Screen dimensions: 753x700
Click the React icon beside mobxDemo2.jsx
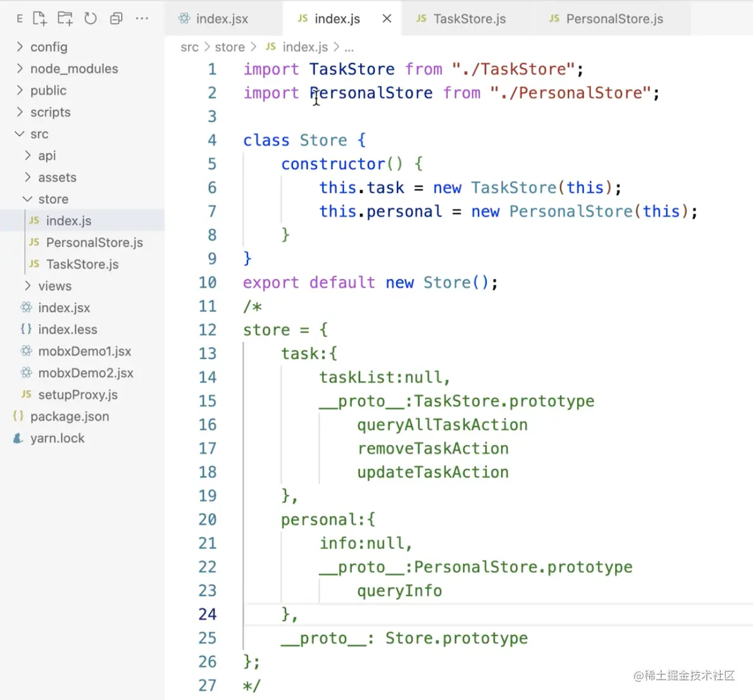(x=27, y=372)
